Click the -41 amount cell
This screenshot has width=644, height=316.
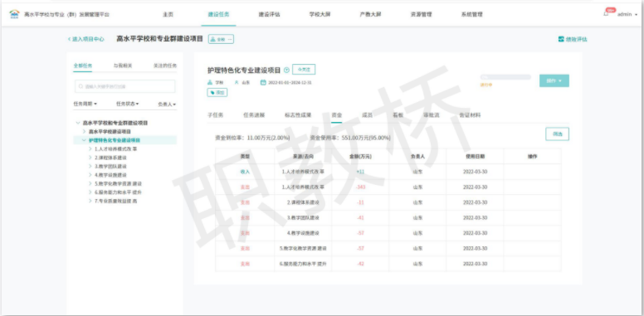pyautogui.click(x=360, y=218)
